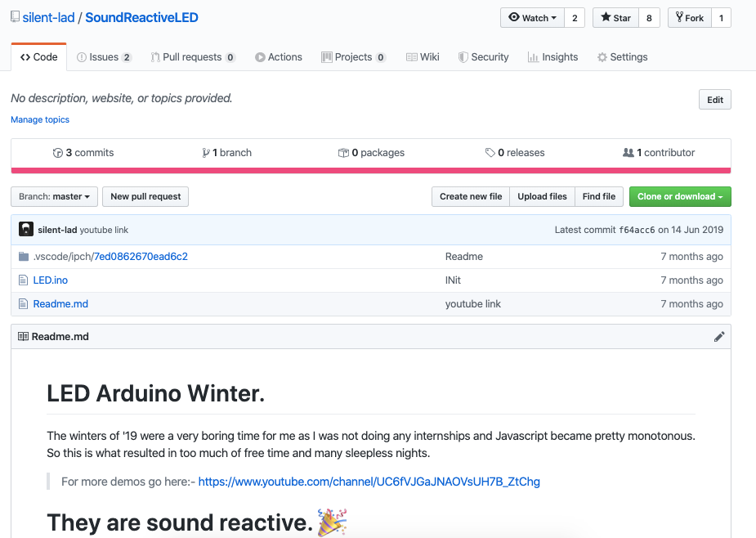The height and width of the screenshot is (538, 756).
Task: Click the Upload files button
Action: [x=543, y=196]
